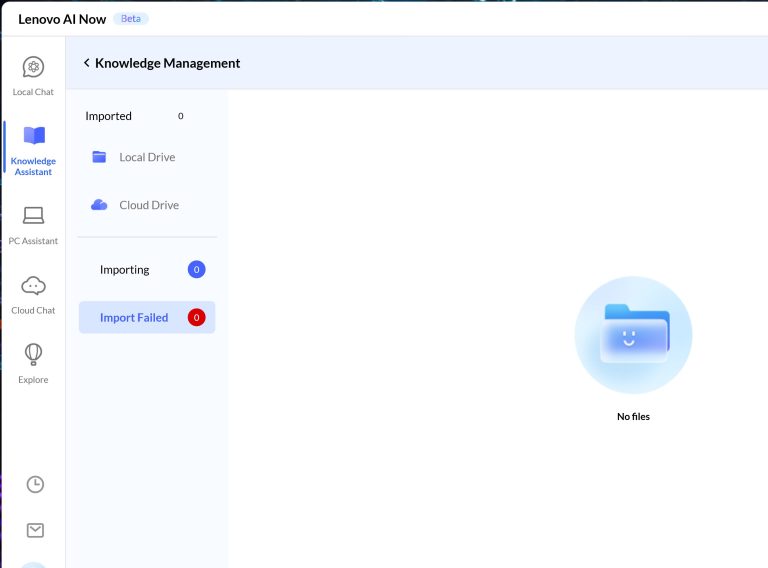Click the smiling folder illustration
This screenshot has width=768, height=568.
[633, 336]
